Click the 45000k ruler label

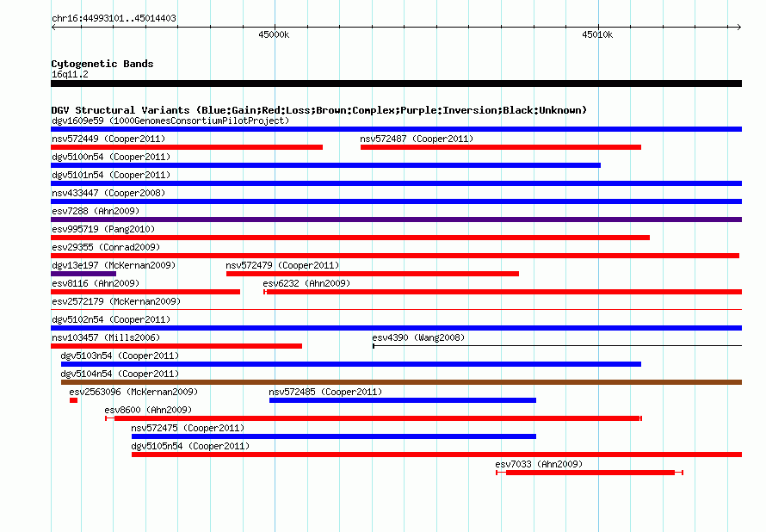pyautogui.click(x=274, y=34)
